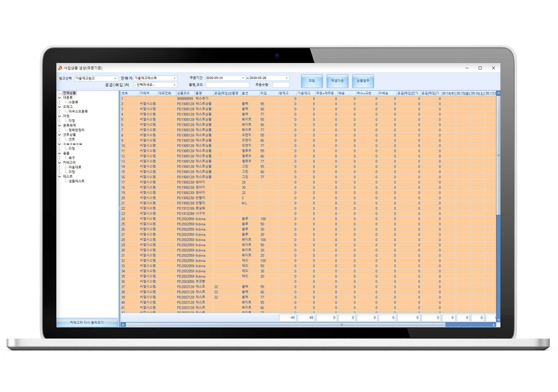Open the order period end date picker
This screenshot has height=392, width=558.
point(287,78)
